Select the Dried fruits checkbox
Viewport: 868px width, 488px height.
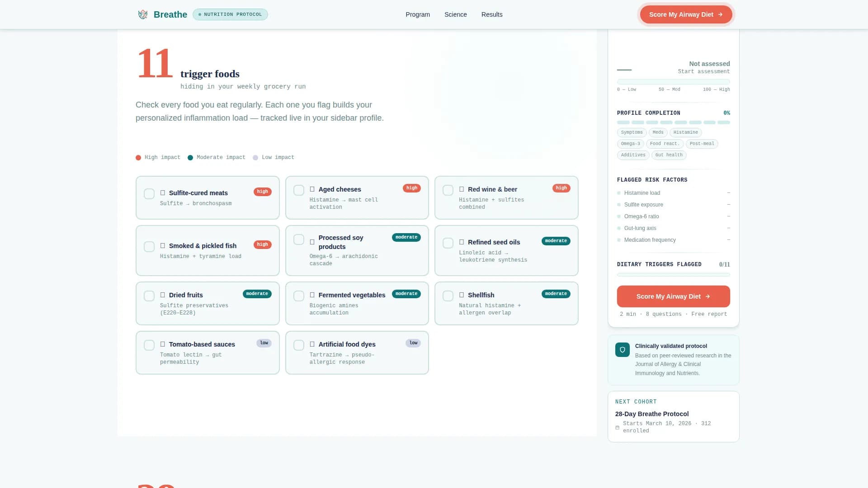tap(149, 296)
